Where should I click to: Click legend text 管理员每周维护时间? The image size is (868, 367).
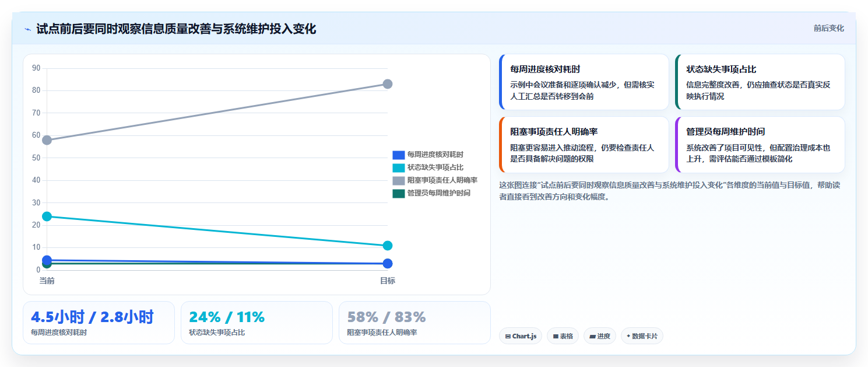click(439, 193)
